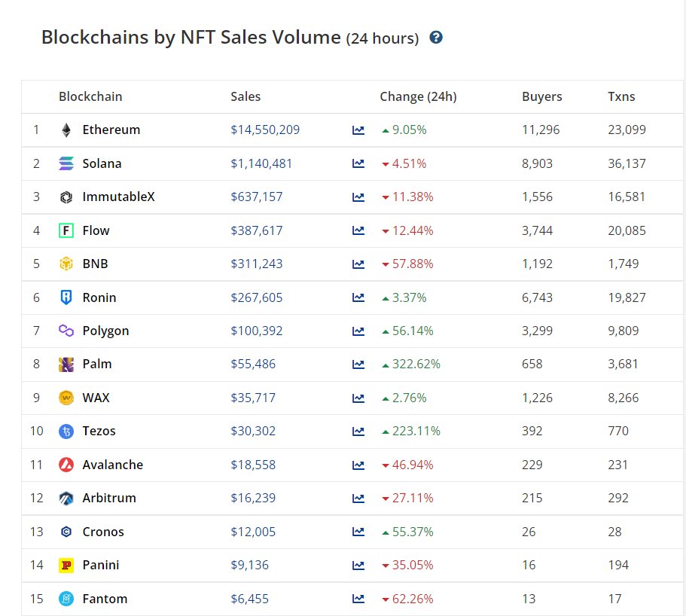Open the BNB blockchain link
686x616 pixels.
95,264
